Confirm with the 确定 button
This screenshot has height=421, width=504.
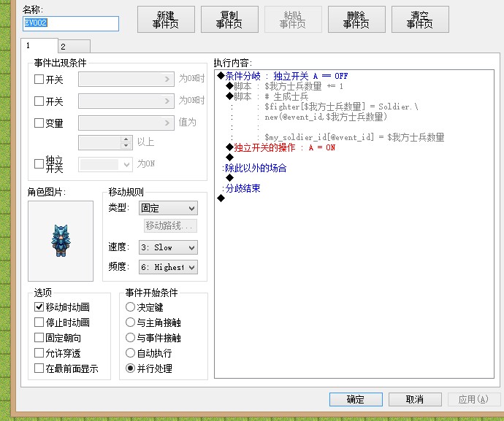[356, 399]
